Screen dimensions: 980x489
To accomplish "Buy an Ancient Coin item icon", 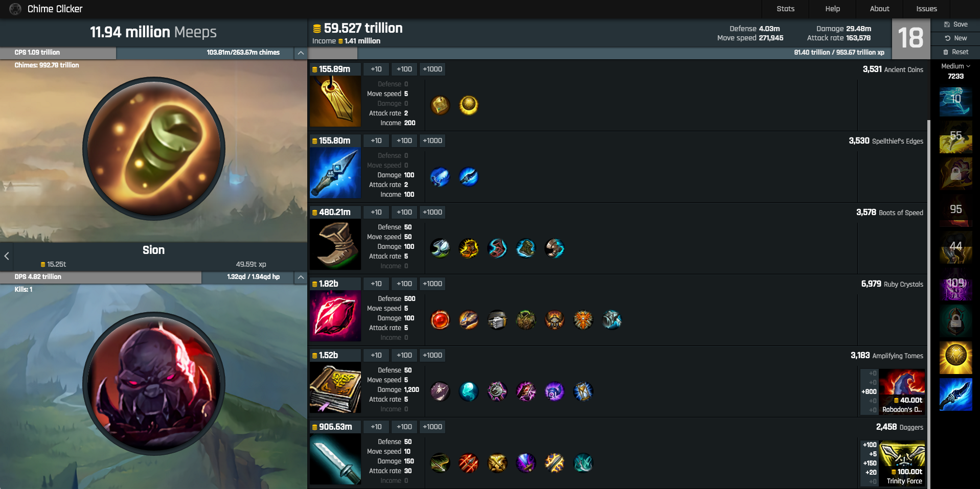I will pos(335,101).
